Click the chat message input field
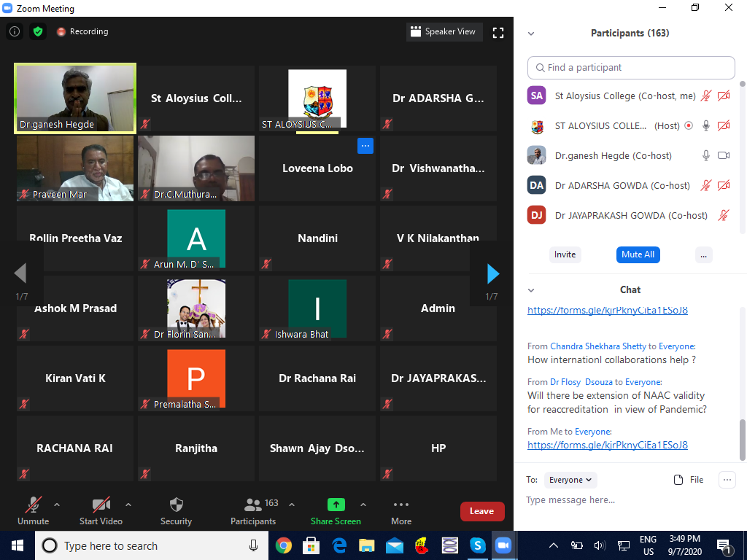 pyautogui.click(x=629, y=500)
